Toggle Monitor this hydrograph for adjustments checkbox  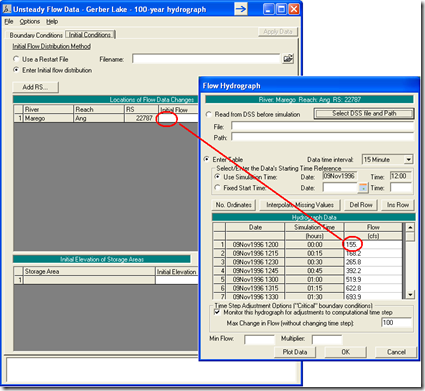[217, 312]
